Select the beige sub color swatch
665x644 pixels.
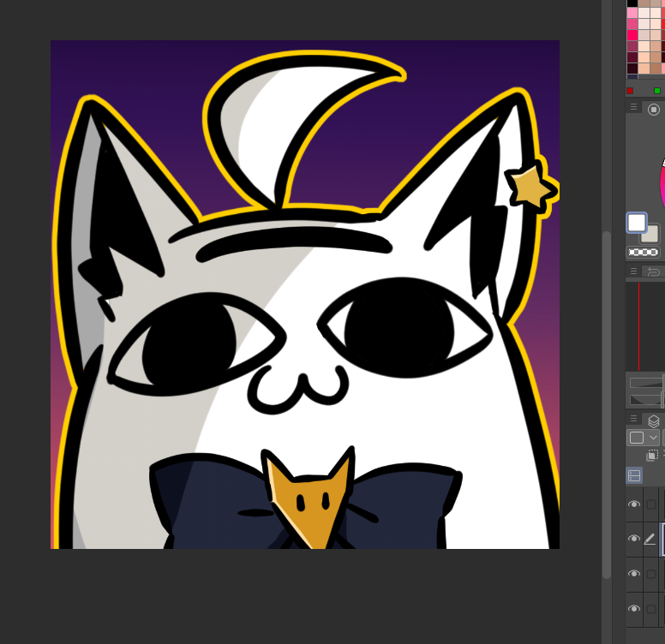[x=650, y=235]
